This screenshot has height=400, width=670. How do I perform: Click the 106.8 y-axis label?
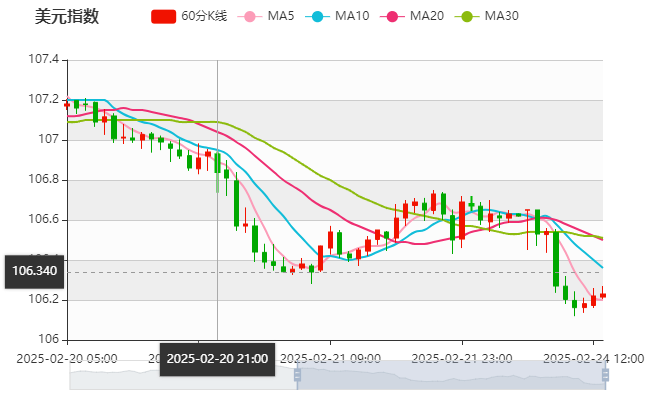point(44,179)
